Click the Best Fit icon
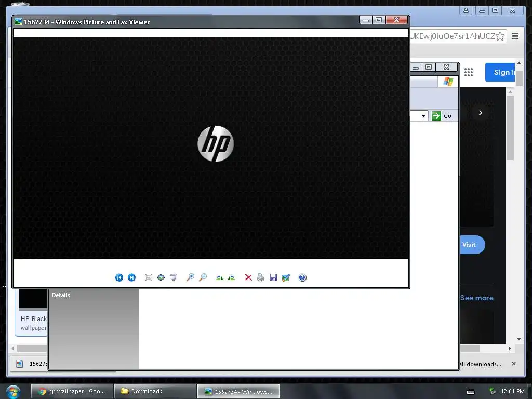The image size is (532, 399). click(148, 277)
